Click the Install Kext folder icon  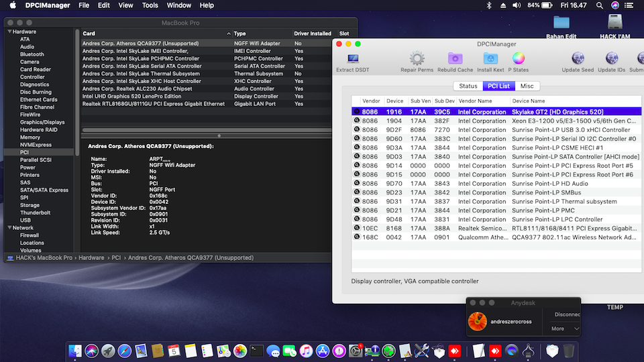(x=490, y=59)
